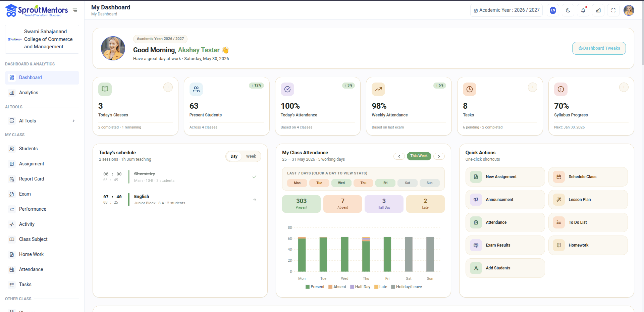Open Dashboard in sidebar
Image resolution: width=644 pixels, height=312 pixels.
(42, 77)
